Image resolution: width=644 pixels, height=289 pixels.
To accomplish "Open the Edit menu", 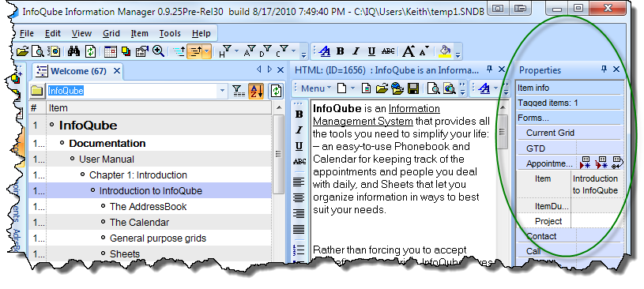I will (53, 33).
